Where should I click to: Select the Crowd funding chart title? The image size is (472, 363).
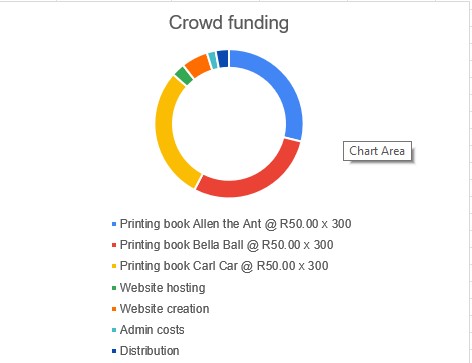pos(229,23)
